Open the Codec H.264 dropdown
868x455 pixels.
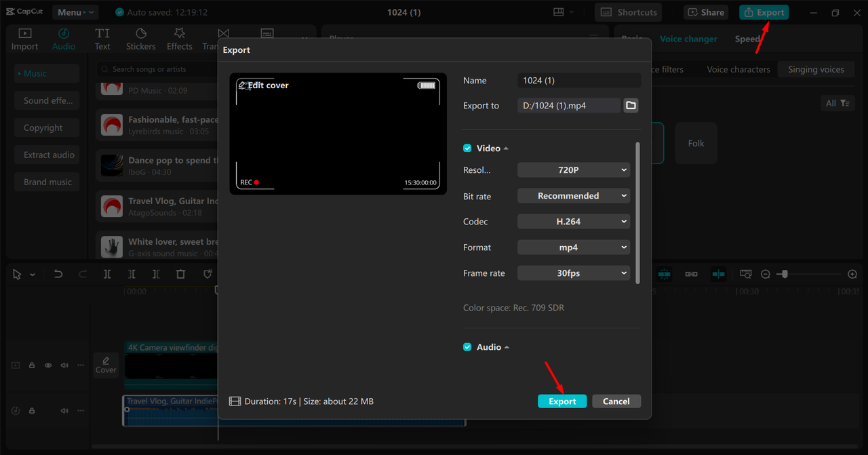click(574, 221)
